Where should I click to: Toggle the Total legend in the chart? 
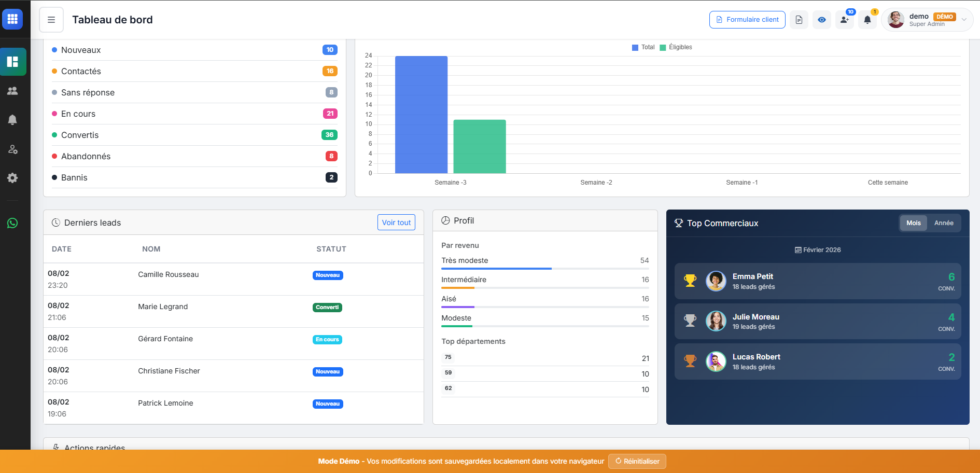click(x=643, y=47)
